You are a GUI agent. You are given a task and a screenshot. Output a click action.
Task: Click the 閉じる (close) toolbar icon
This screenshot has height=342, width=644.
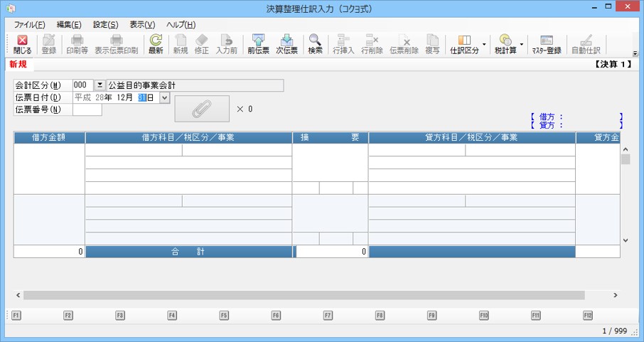(x=22, y=44)
